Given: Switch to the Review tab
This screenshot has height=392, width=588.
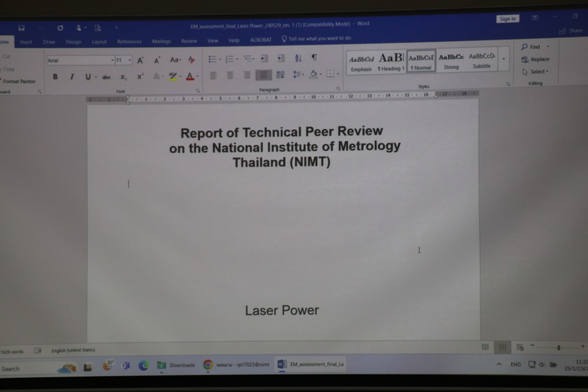Looking at the screenshot, I should coord(189,41).
